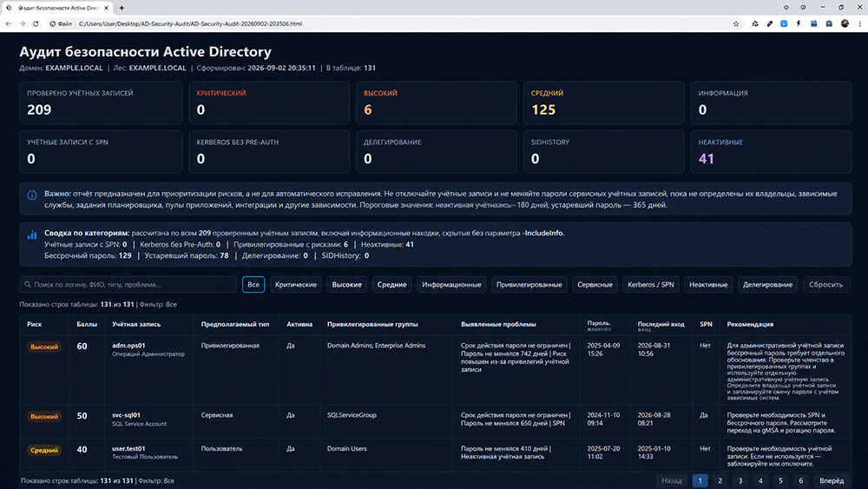Click the 'Привилегированные группы' column header
Viewport: 868px width, 489px height.
(x=372, y=325)
